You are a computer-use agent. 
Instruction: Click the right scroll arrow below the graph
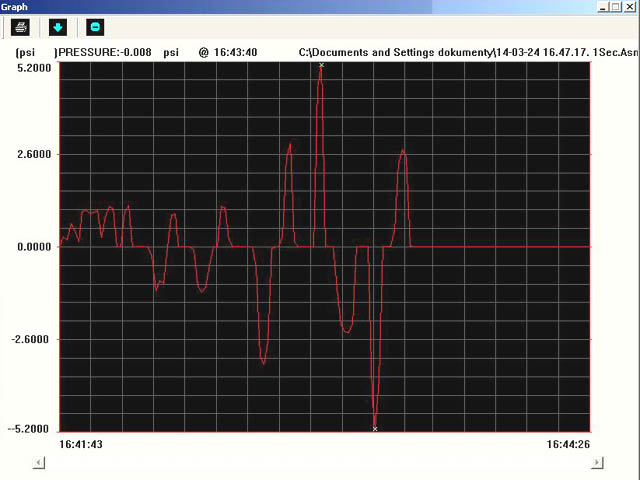coord(597,462)
